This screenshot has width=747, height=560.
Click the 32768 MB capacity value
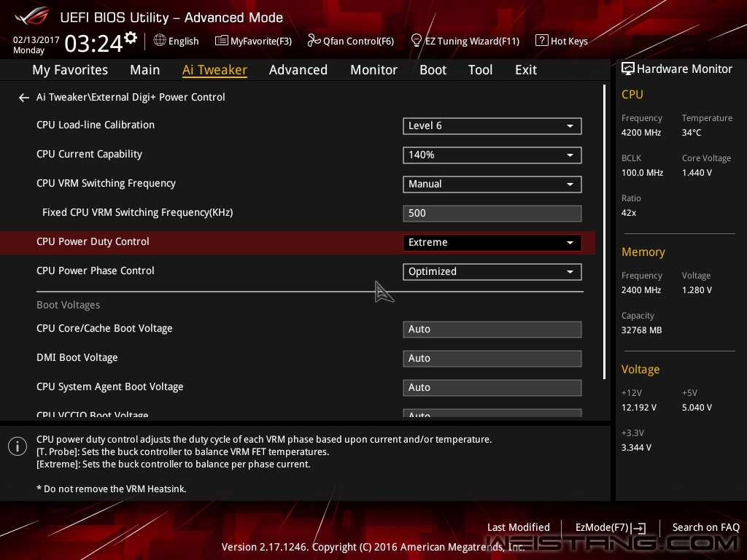coord(641,330)
